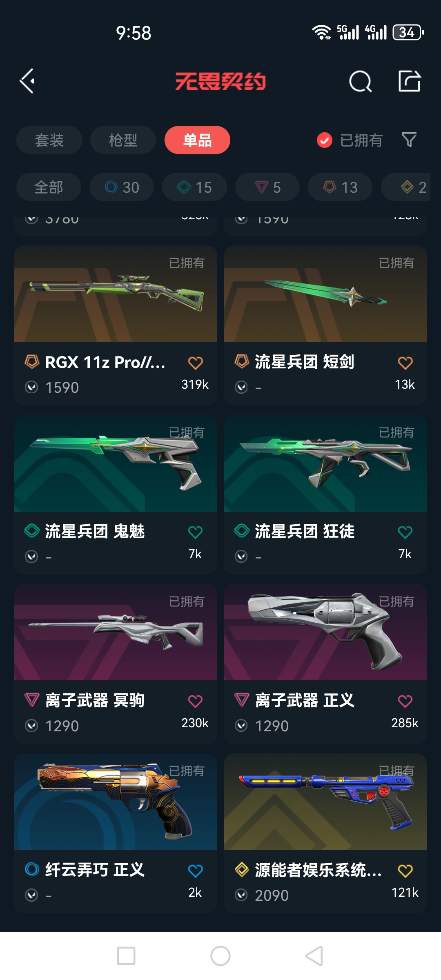Filter by blue tier chip showing 30
Screen dimensions: 441x980
122,187
